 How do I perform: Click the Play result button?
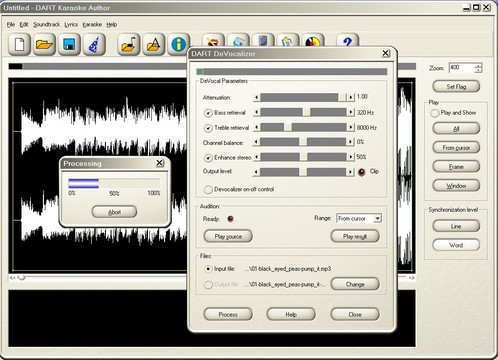[x=355, y=236]
